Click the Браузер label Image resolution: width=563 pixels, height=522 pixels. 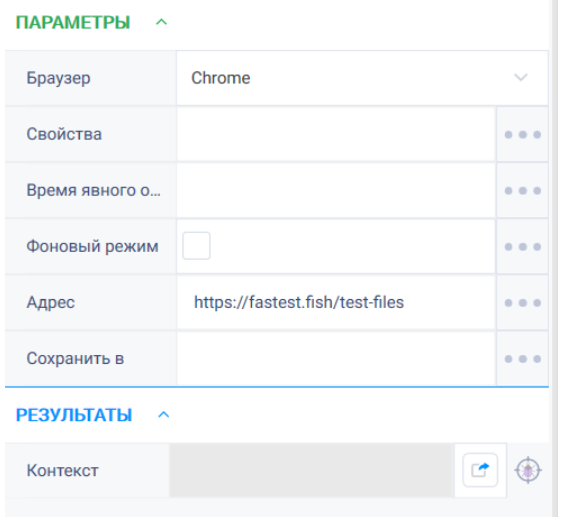(58, 78)
